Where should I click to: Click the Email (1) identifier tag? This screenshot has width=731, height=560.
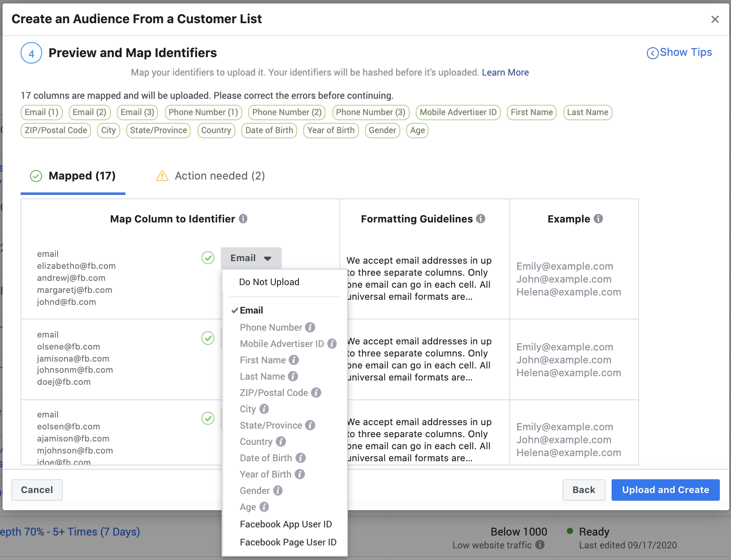tap(42, 112)
